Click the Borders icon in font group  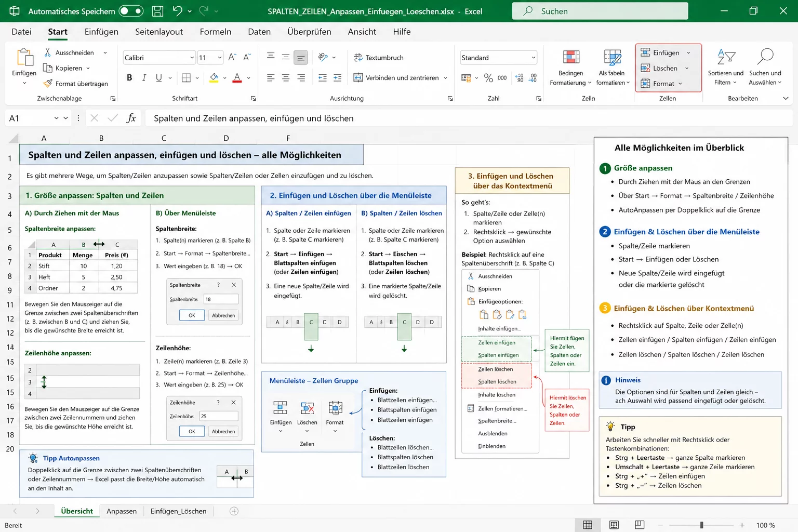pyautogui.click(x=187, y=78)
